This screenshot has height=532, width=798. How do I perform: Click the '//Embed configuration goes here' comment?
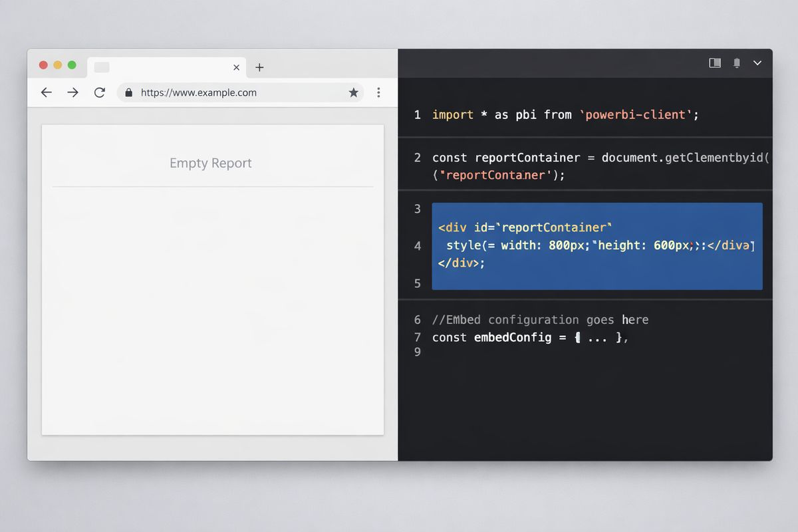click(x=540, y=320)
